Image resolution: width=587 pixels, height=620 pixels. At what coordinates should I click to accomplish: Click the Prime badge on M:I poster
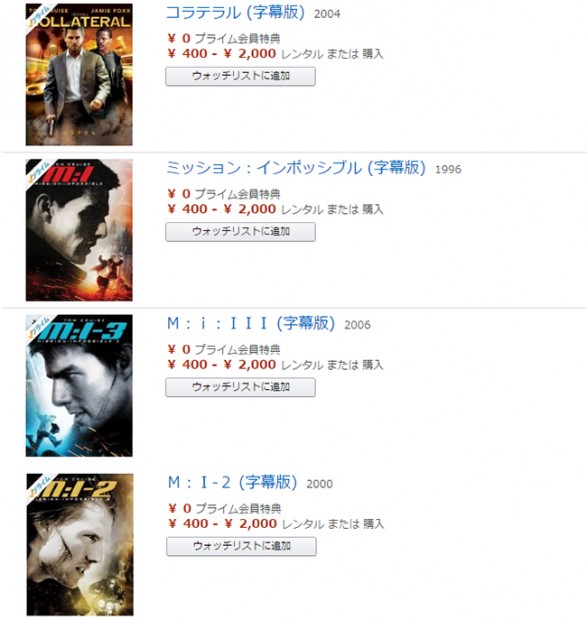[x=37, y=170]
